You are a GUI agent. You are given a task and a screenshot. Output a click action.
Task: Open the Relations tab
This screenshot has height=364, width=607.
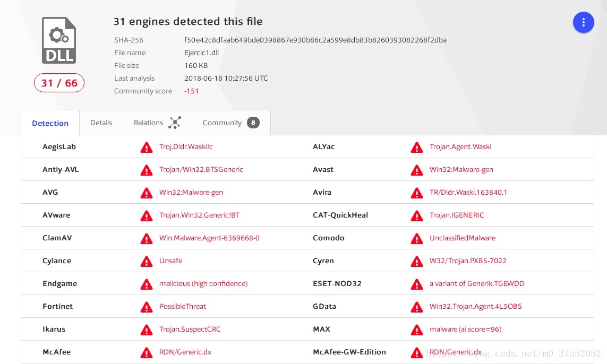coord(157,123)
